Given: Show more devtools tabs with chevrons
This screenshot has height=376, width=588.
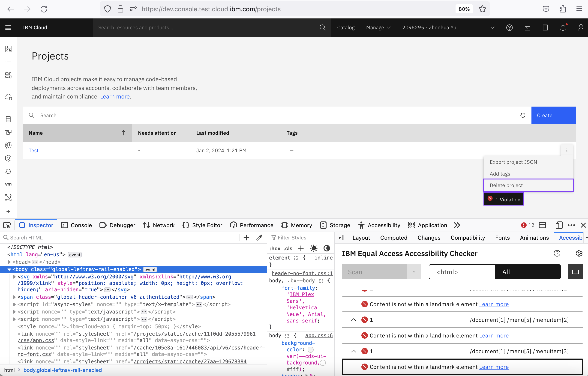Looking at the screenshot, I should 457,225.
